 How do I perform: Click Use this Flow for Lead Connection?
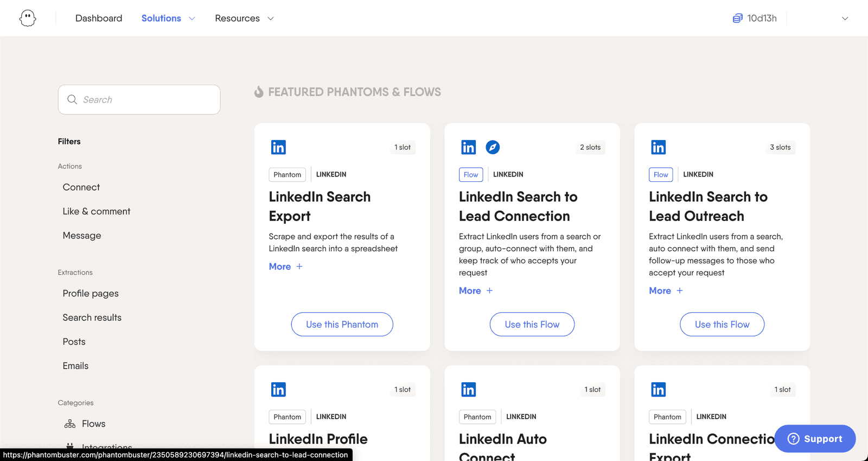coord(532,324)
